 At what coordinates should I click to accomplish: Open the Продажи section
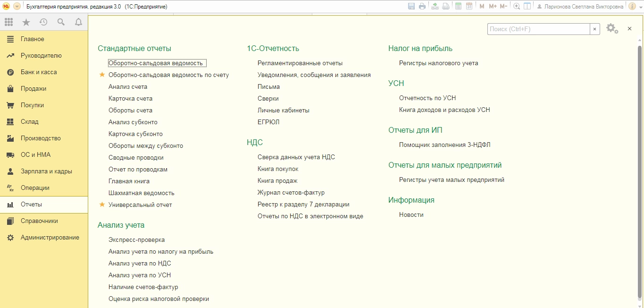tap(44, 89)
